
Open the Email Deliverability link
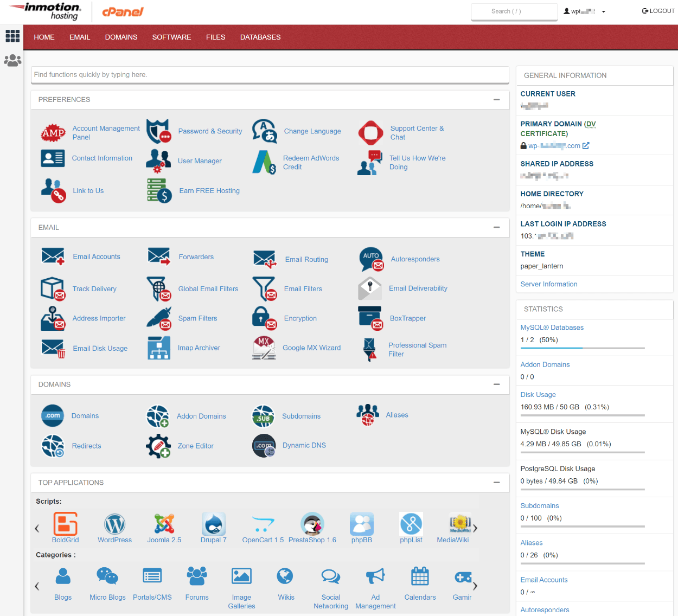click(x=418, y=288)
